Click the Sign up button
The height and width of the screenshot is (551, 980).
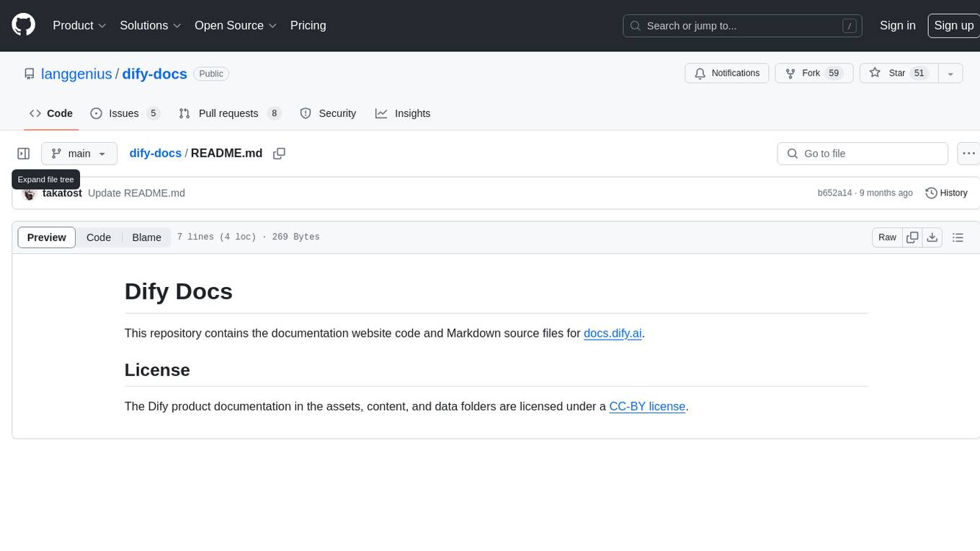[953, 25]
